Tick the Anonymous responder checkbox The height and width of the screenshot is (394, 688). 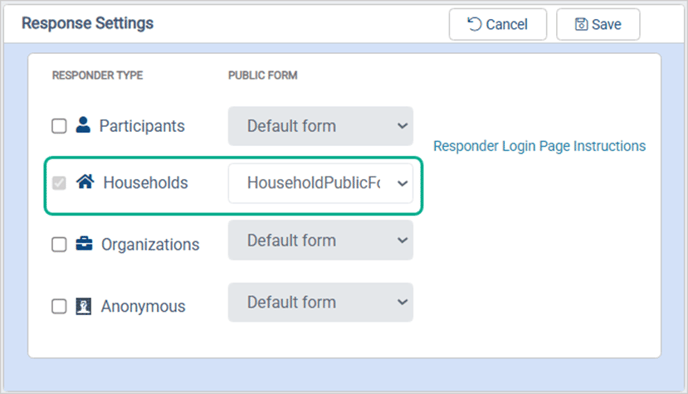point(59,306)
